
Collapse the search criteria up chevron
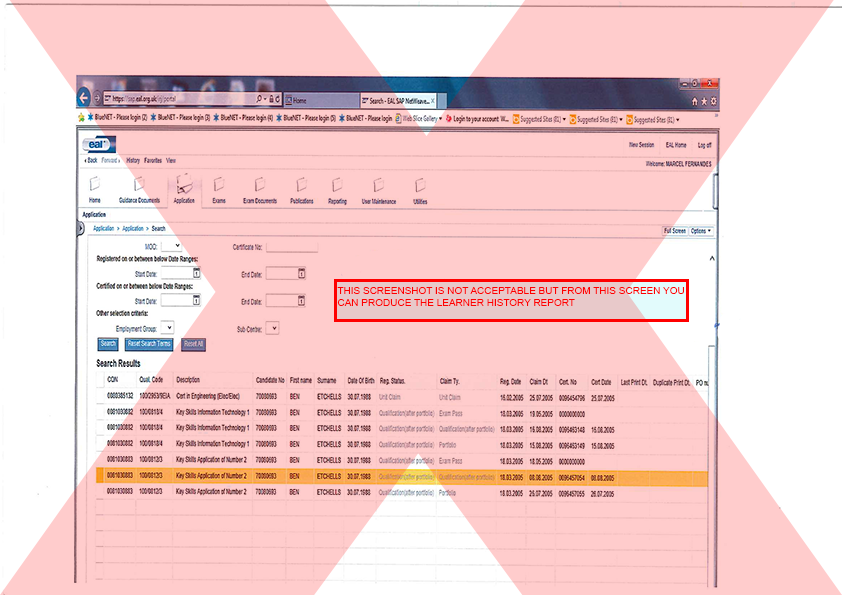click(x=712, y=258)
